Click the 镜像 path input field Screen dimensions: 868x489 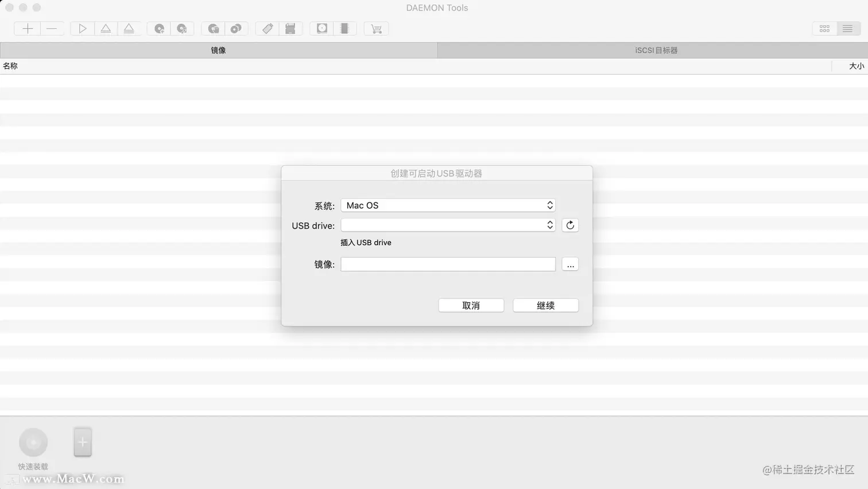(x=448, y=264)
